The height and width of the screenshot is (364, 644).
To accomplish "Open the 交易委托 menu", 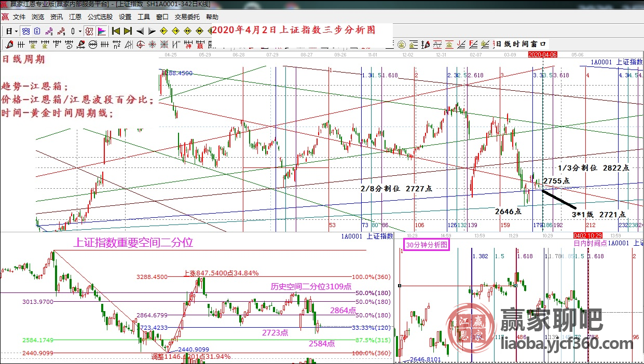I will coord(187,17).
